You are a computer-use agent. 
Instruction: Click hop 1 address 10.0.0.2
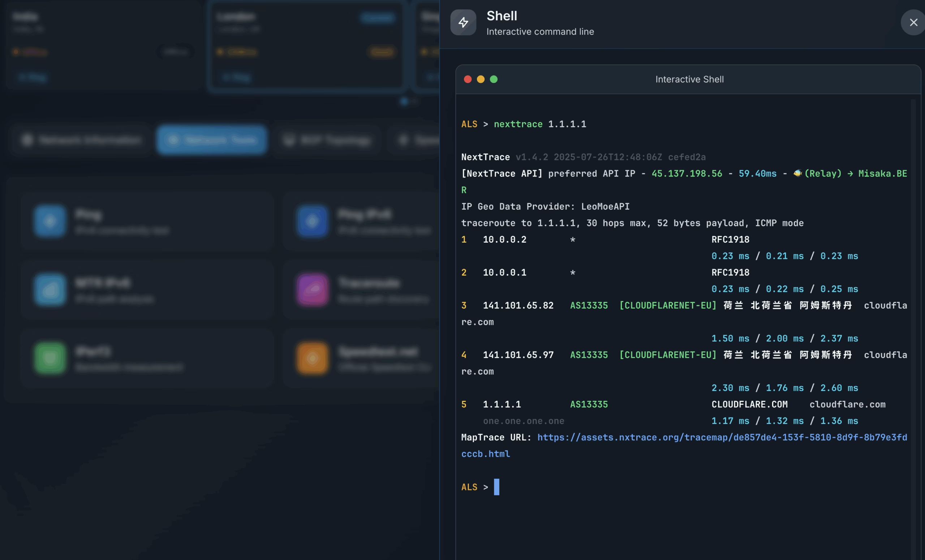tap(504, 240)
